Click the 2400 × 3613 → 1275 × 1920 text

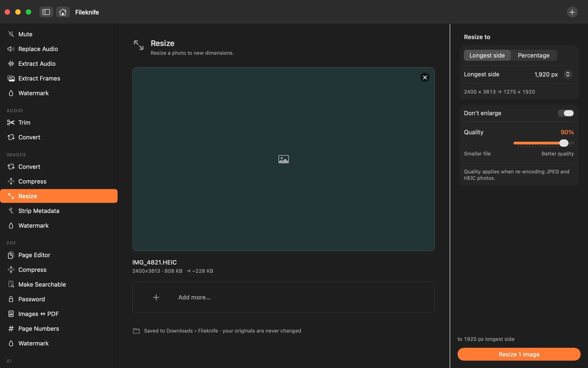[x=499, y=92]
